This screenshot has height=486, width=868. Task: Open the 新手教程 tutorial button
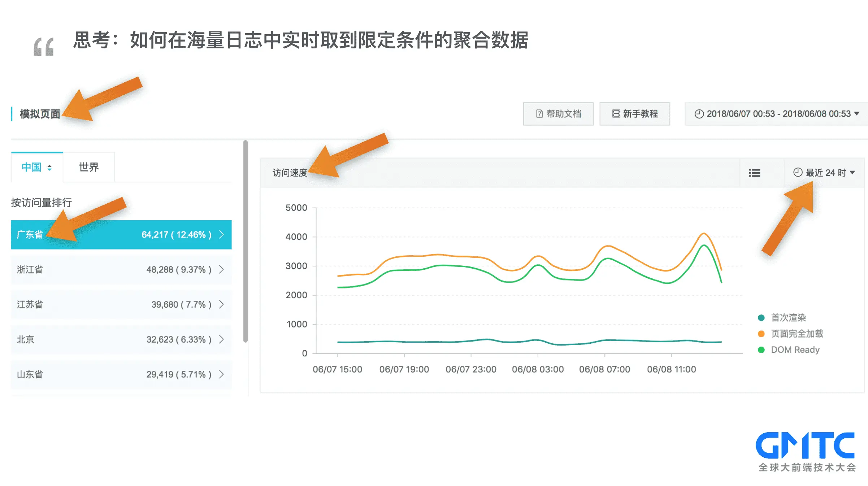(634, 114)
